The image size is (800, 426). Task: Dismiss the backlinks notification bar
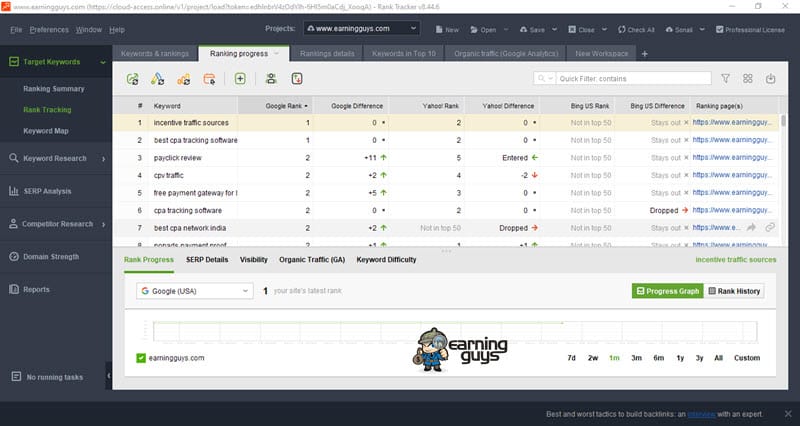788,414
